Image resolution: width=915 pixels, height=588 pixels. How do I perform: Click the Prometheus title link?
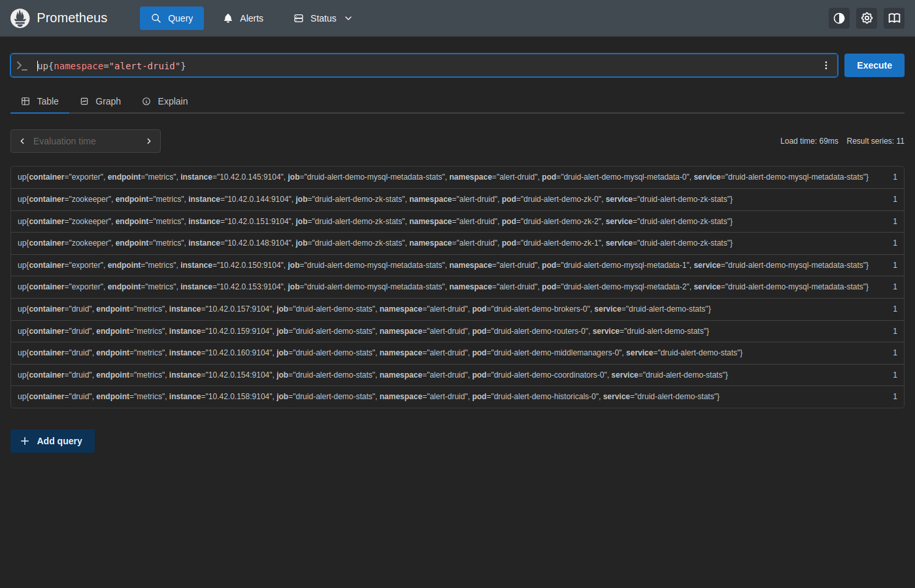(x=72, y=18)
